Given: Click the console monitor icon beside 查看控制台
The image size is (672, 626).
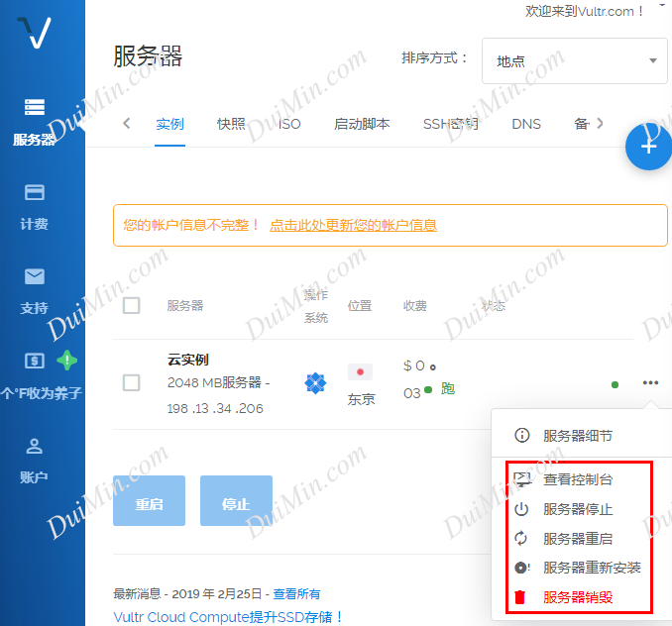Looking at the screenshot, I should (x=522, y=479).
